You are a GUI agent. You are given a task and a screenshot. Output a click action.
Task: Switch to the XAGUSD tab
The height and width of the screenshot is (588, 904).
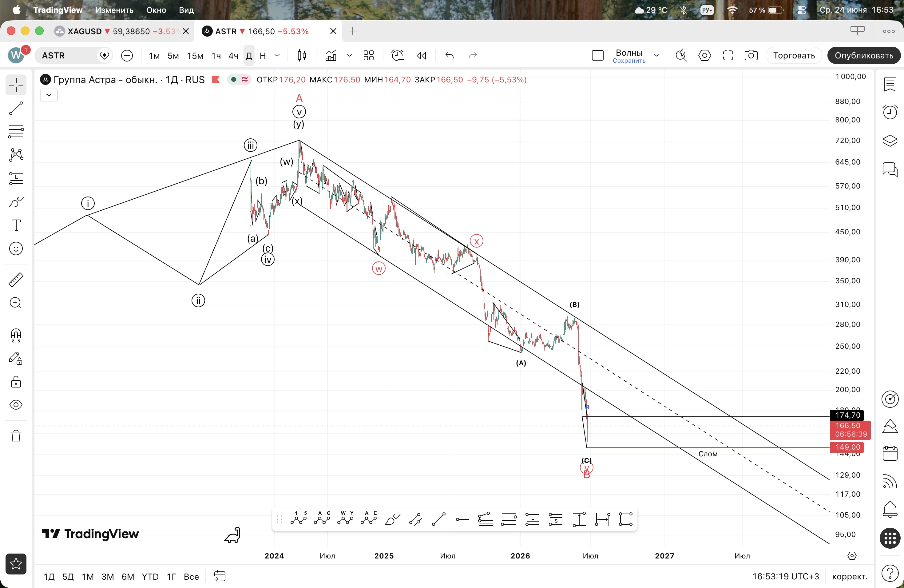click(x=121, y=31)
